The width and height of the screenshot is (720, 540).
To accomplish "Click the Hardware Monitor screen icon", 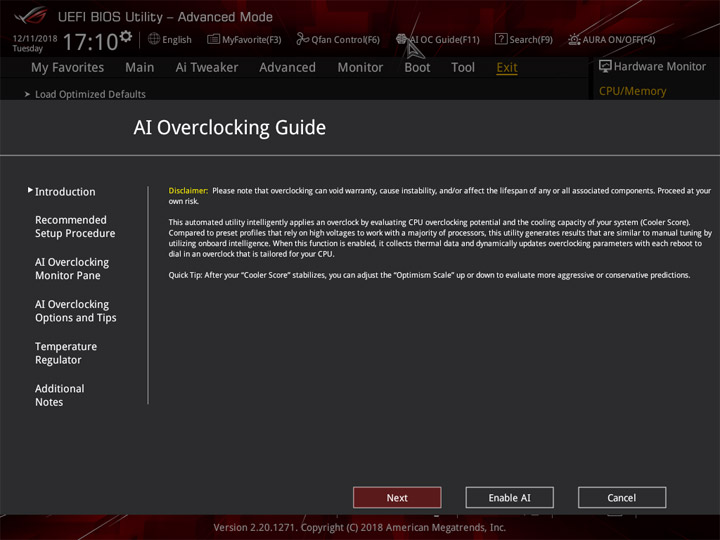I will (605, 66).
